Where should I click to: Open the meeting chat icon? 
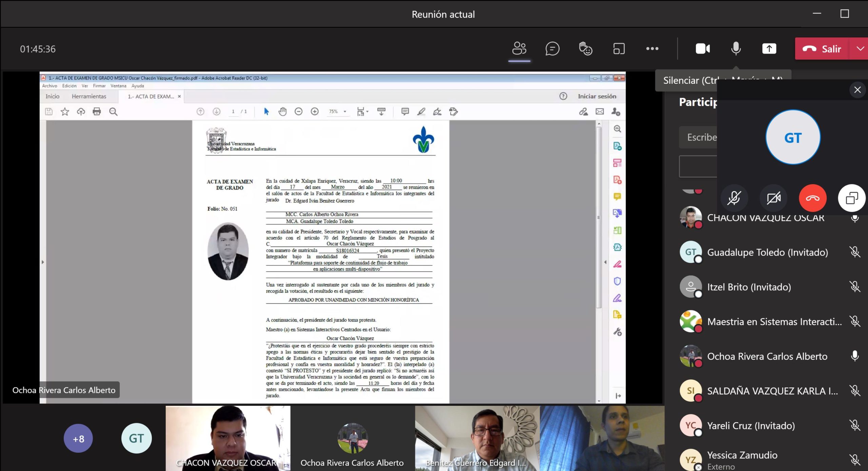pyautogui.click(x=552, y=49)
